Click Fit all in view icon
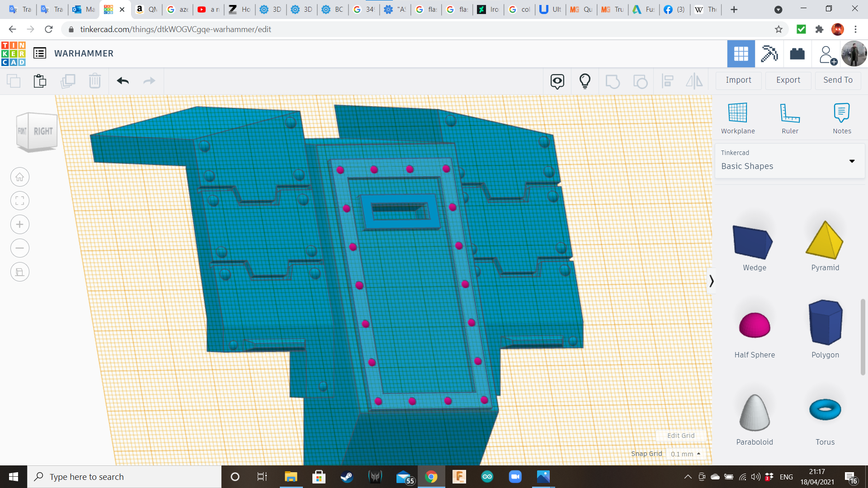 (x=20, y=201)
